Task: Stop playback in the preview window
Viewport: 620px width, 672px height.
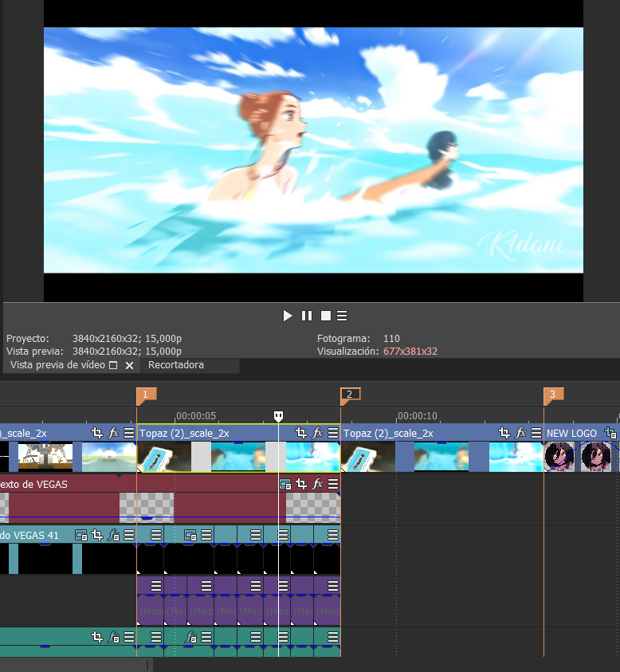Action: (x=326, y=316)
